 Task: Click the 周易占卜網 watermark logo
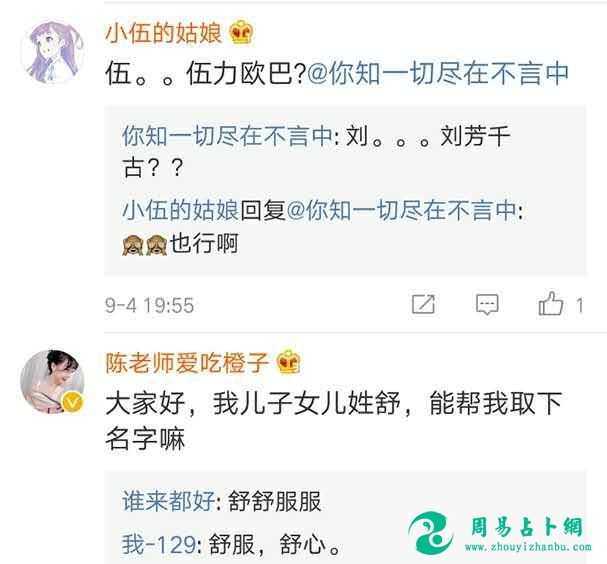[x=499, y=532]
